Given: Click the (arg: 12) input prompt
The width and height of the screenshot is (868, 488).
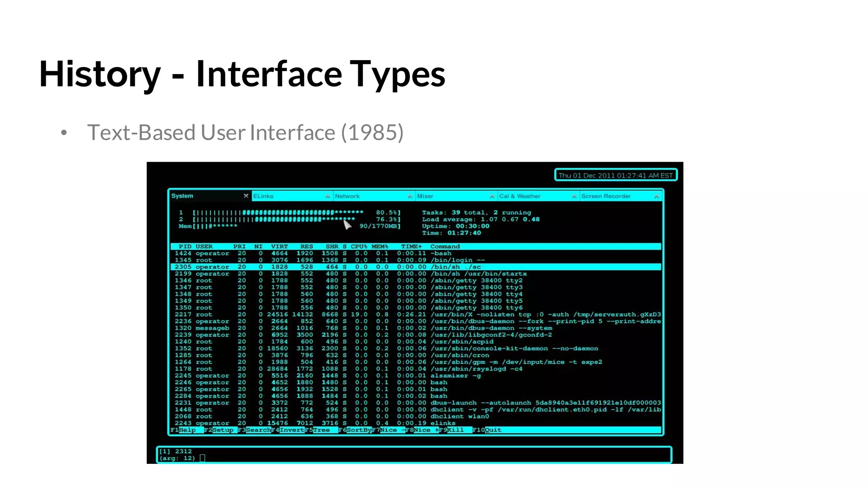Looking at the screenshot, I should [182, 458].
